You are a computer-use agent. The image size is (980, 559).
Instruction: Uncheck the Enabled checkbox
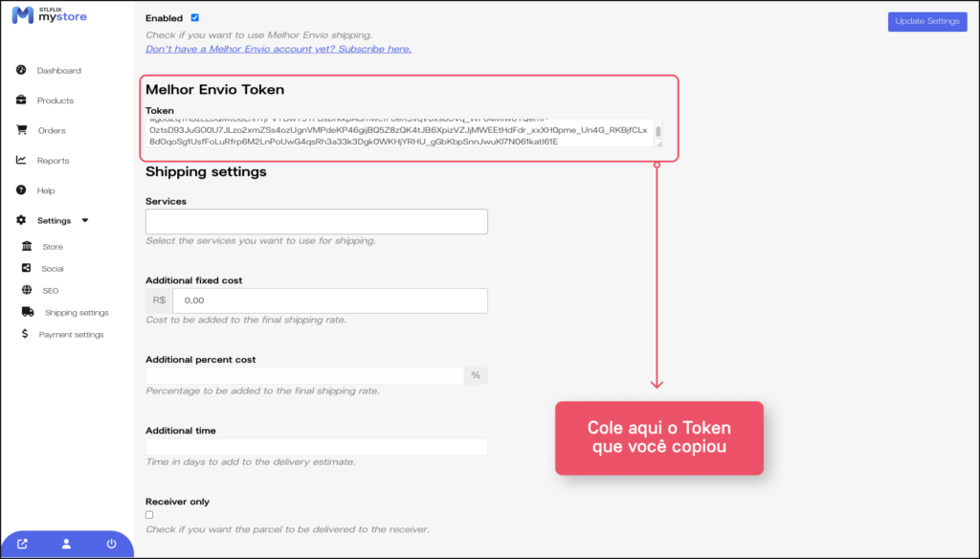pos(195,18)
